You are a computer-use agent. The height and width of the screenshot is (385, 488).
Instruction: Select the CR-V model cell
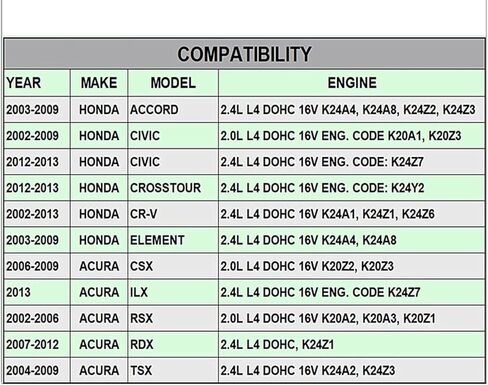(x=173, y=214)
